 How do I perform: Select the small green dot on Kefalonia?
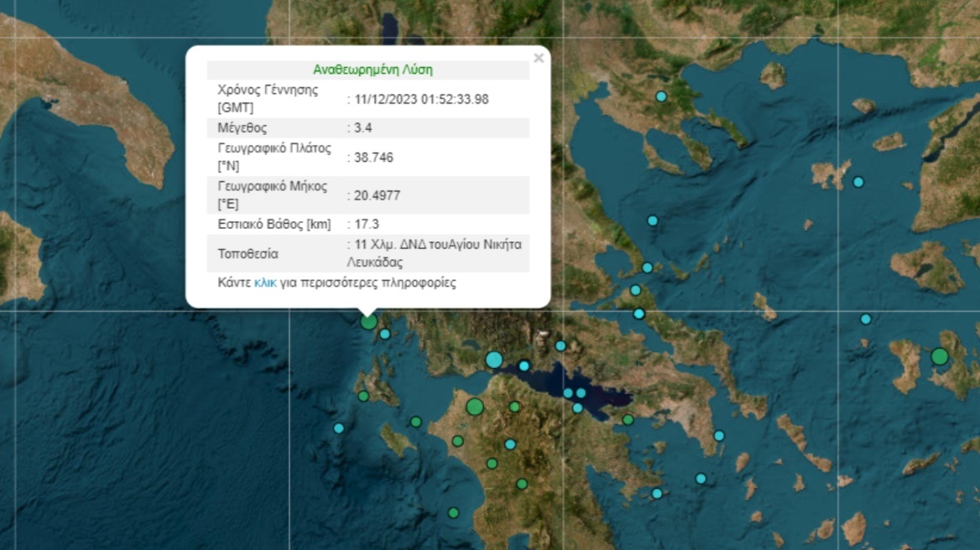(363, 395)
